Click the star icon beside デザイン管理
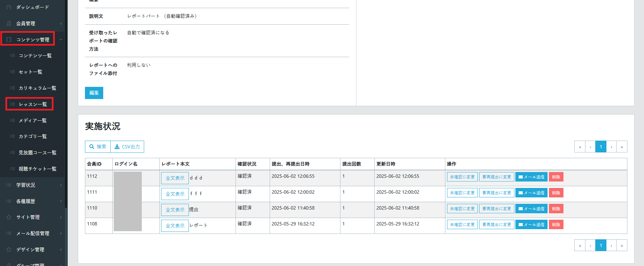Viewport: 644px width, 266px height. coord(9,249)
